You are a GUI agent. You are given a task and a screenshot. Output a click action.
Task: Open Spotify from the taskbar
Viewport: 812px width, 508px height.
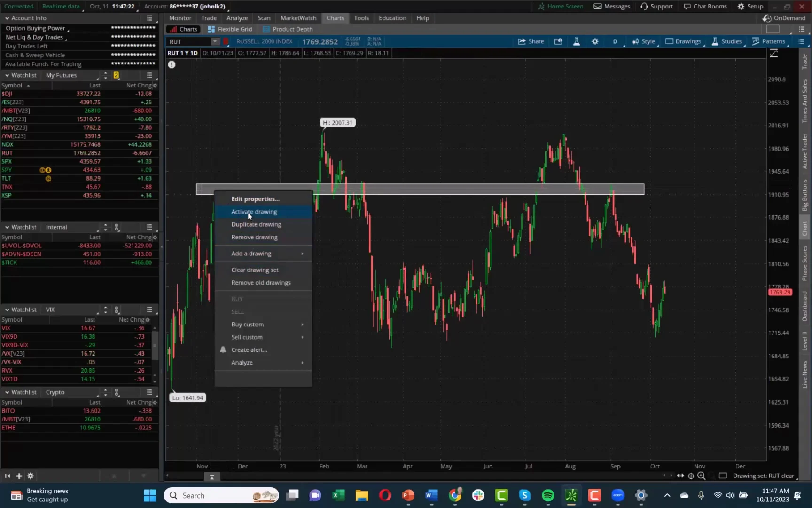tap(548, 495)
